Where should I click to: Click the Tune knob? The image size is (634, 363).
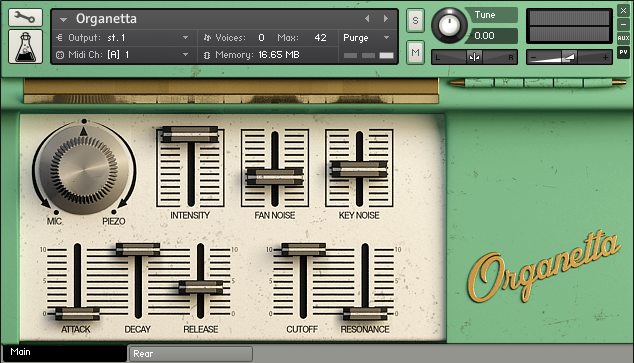coord(449,25)
